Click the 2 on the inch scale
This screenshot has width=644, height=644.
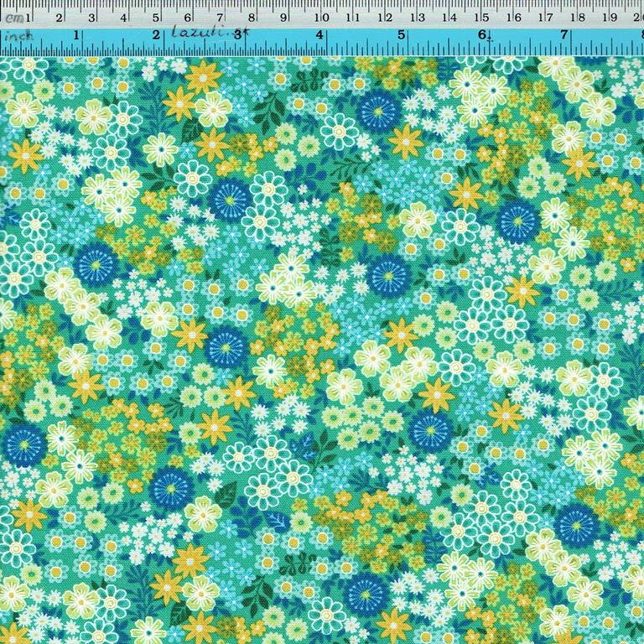coord(157,36)
